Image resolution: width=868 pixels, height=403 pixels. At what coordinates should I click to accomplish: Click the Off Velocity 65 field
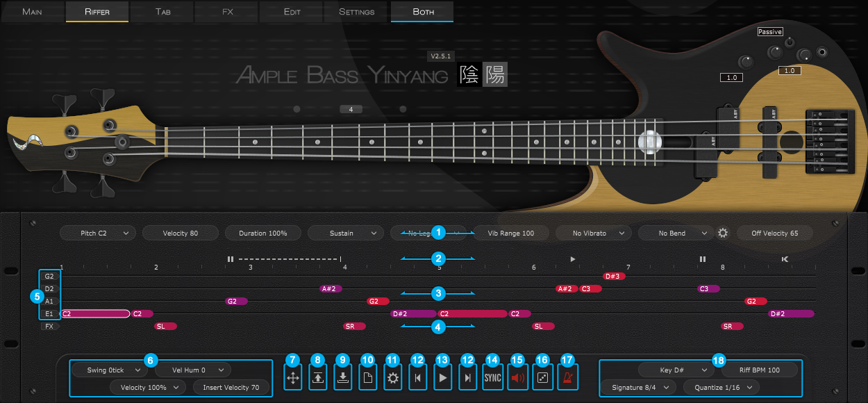775,233
